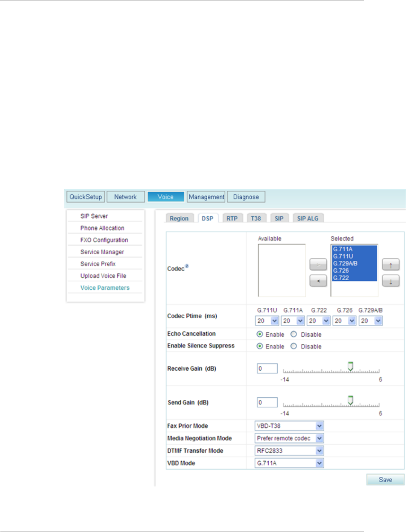Select G.711U in Selected list
406x532 pixels.
click(354, 256)
